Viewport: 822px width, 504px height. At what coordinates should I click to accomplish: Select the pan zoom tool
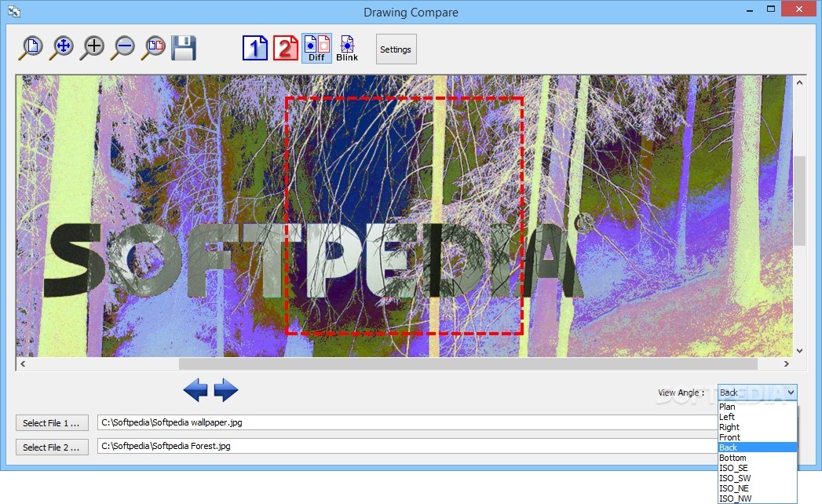pyautogui.click(x=62, y=48)
